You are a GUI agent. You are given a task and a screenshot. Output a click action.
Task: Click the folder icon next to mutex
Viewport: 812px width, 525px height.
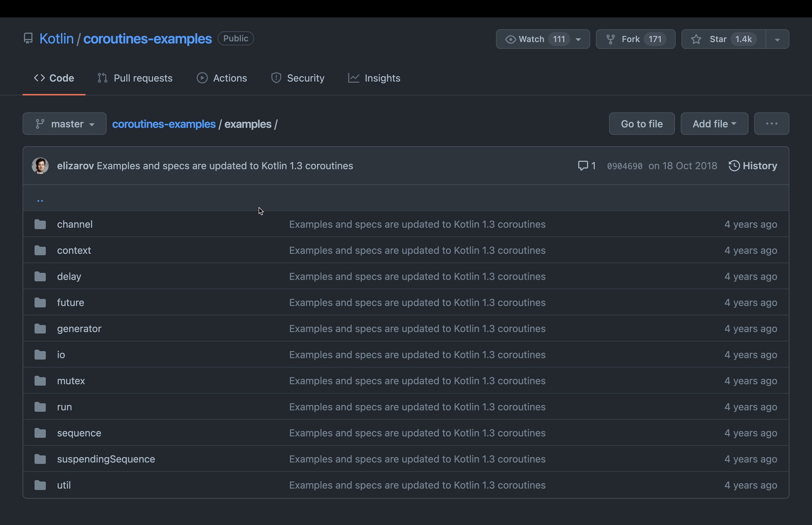point(40,381)
